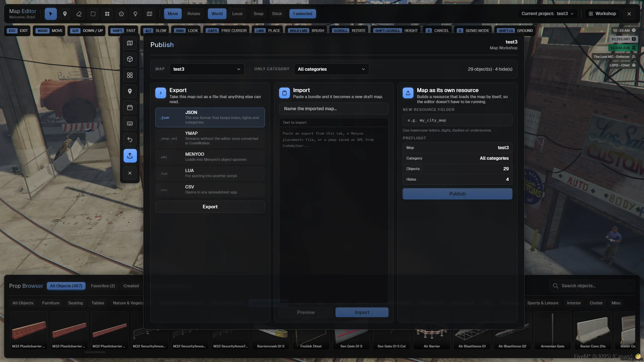This screenshot has width=644, height=362.
Task: Click the blue Publish button
Action: 457,194
